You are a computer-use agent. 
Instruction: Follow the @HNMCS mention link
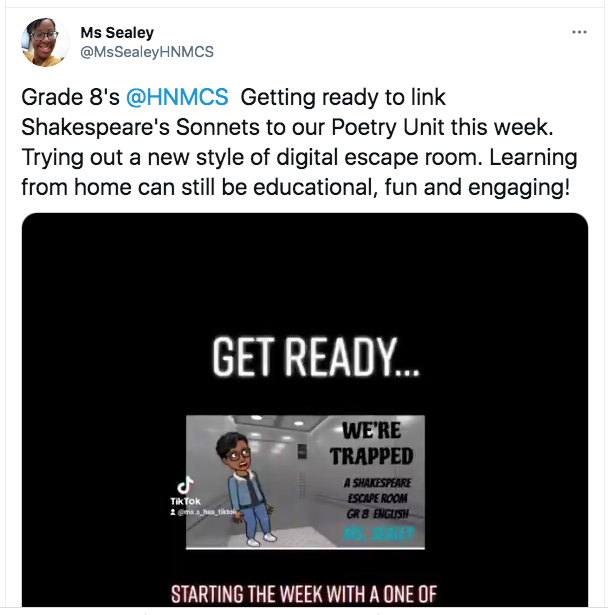177,97
